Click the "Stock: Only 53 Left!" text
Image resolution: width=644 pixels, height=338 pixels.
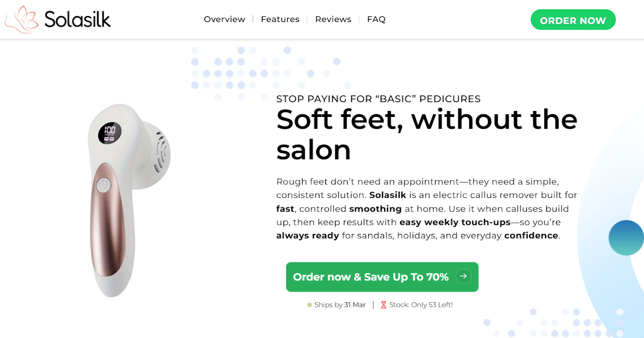click(x=421, y=305)
